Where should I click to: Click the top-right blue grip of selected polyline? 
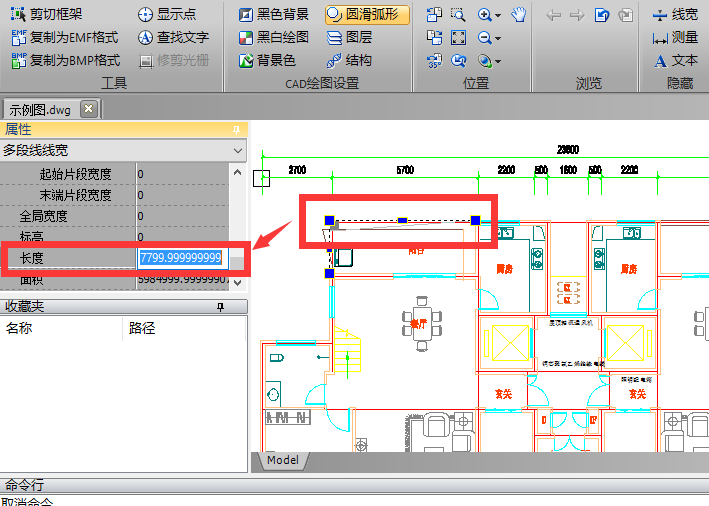coord(475,220)
